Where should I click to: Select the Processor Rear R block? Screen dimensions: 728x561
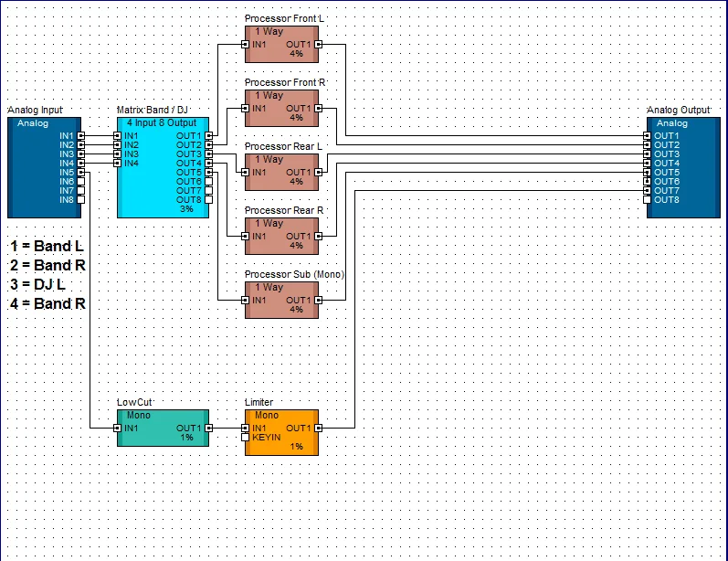pos(282,237)
